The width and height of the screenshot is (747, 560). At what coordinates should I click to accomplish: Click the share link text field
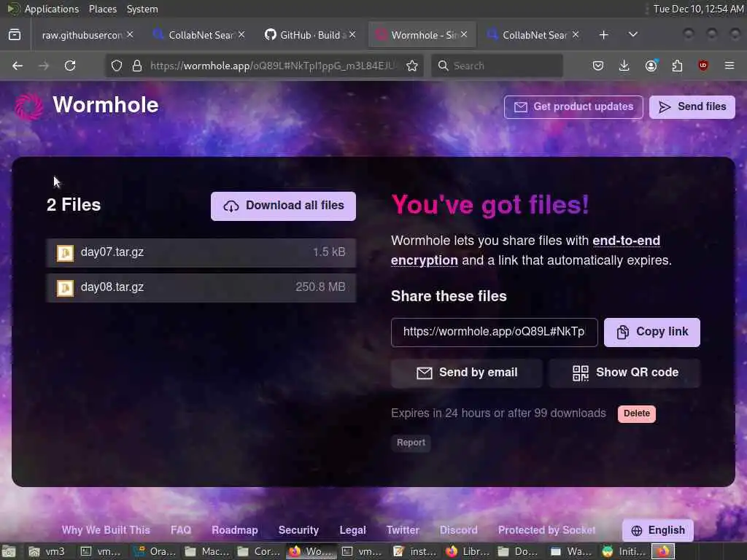tap(494, 332)
